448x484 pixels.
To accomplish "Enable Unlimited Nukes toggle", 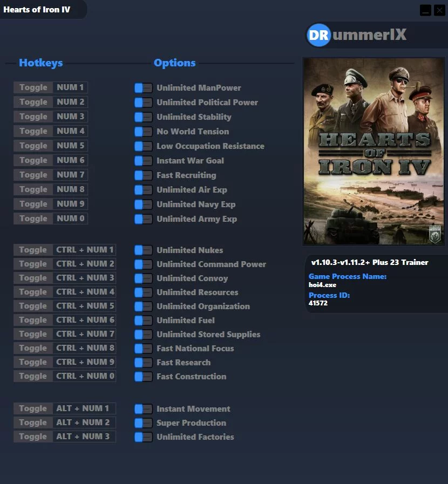I will [144, 250].
